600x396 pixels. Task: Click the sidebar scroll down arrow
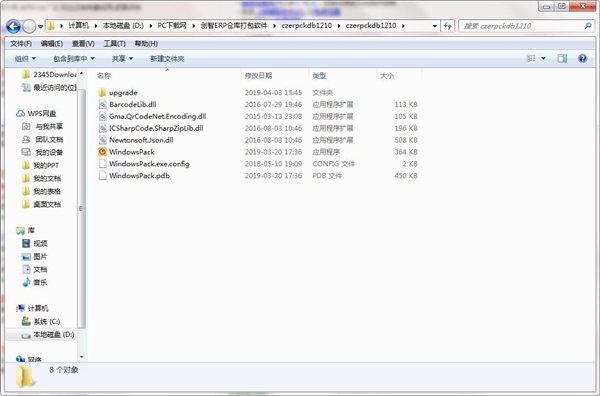82,357
